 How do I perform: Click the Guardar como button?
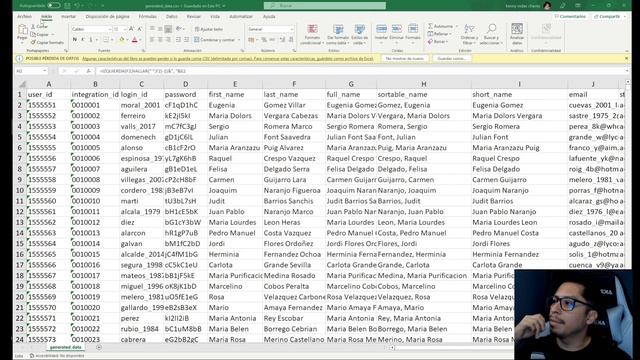pyautogui.click(x=451, y=58)
